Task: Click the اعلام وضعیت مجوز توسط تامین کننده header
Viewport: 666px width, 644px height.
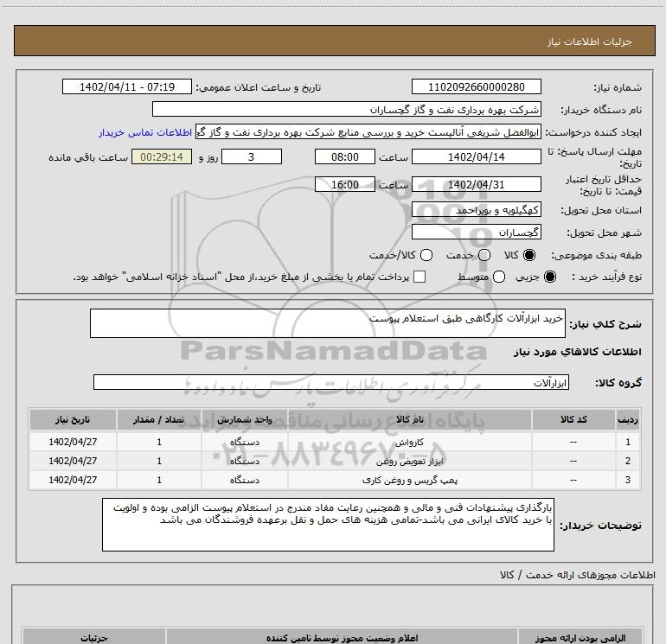Action: 342,638
